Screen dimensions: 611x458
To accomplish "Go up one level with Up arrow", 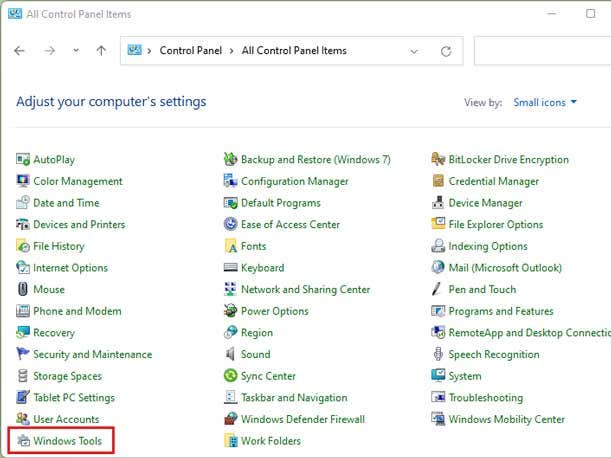I will (101, 51).
